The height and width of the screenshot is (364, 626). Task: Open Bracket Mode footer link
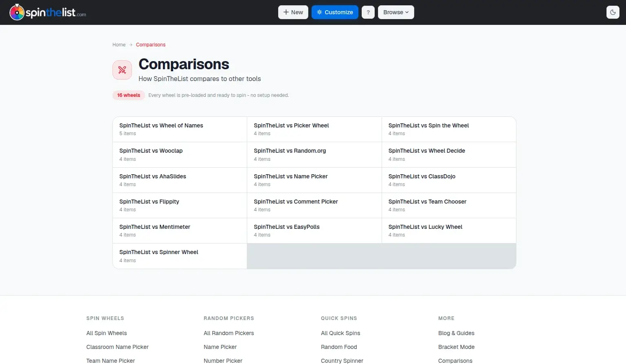[x=456, y=347]
